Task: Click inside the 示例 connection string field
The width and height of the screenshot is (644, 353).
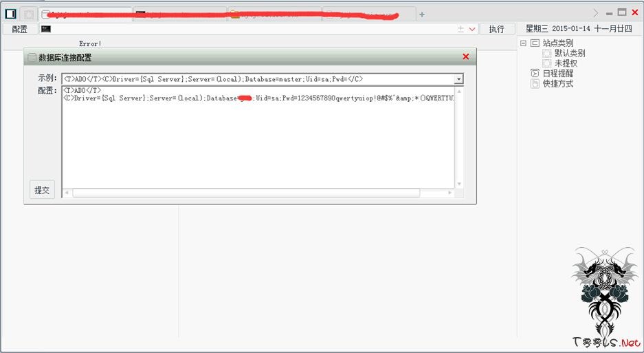Action: point(258,79)
